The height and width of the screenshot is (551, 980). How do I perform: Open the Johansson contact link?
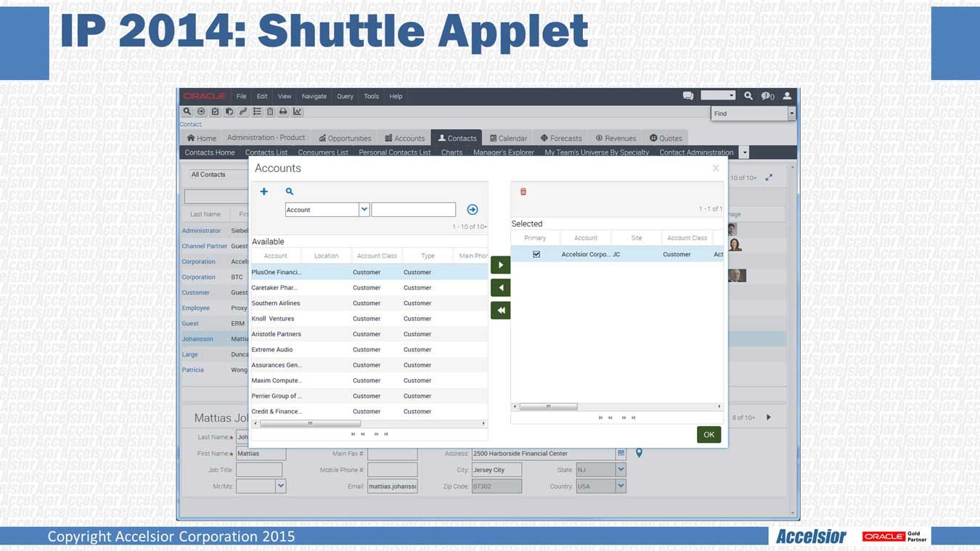coord(197,339)
